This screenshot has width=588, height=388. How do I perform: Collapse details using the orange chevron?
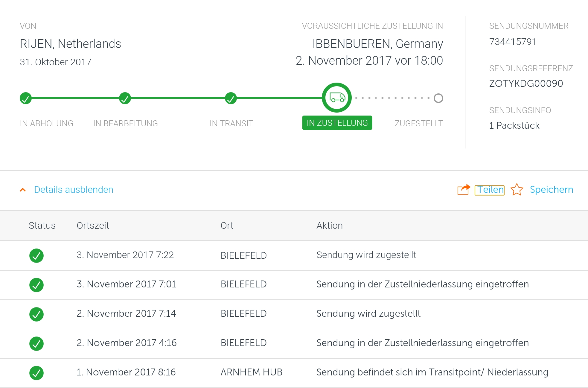pyautogui.click(x=23, y=190)
